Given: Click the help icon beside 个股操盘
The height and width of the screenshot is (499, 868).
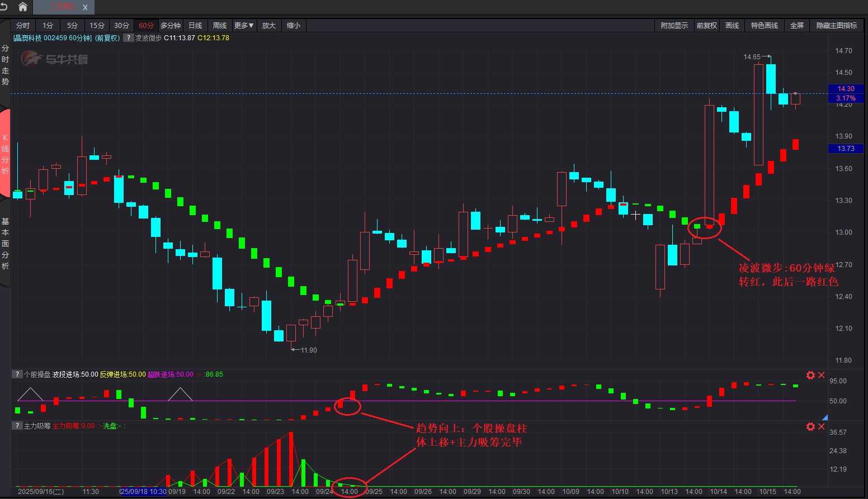Looking at the screenshot, I should [x=17, y=374].
